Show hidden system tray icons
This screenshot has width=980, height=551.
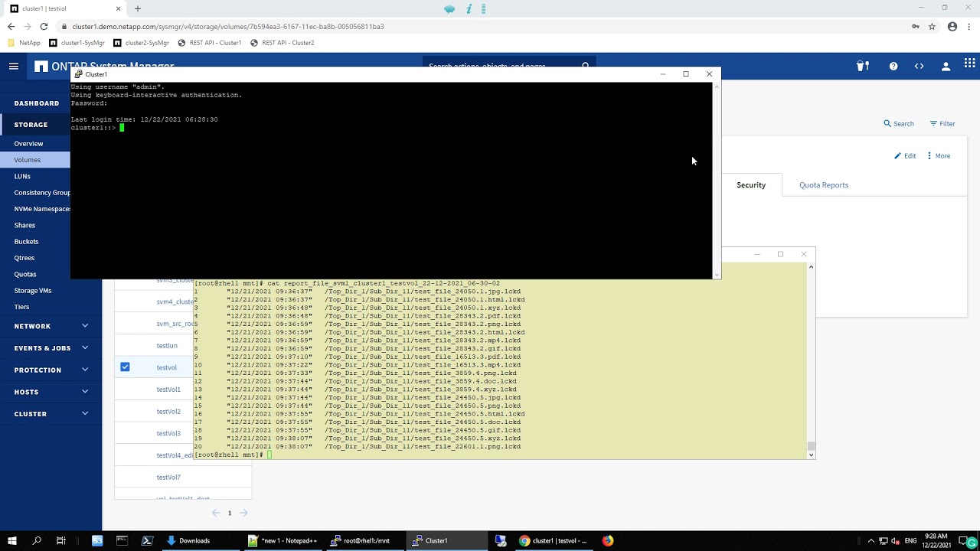point(871,541)
